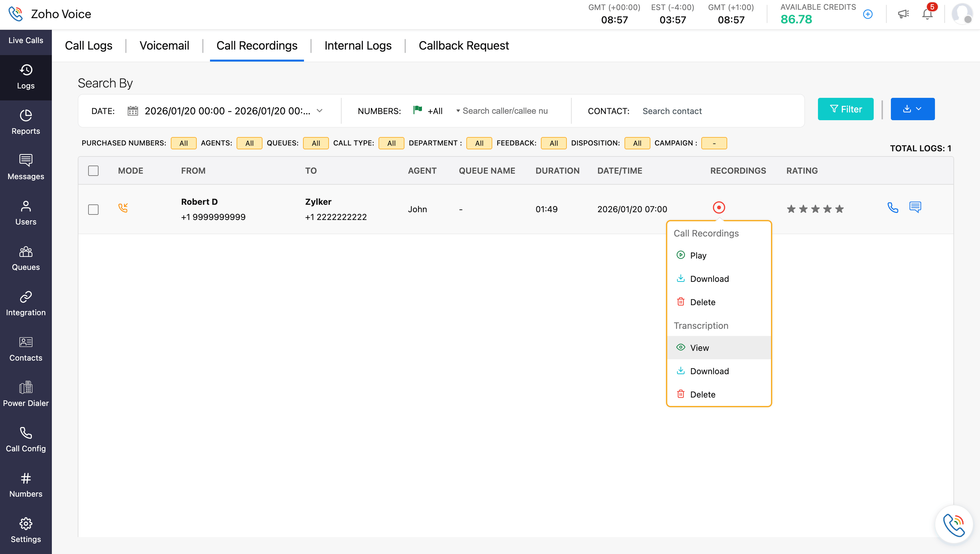Image resolution: width=980 pixels, height=554 pixels.
Task: Open notifications bell icon
Action: (x=927, y=14)
